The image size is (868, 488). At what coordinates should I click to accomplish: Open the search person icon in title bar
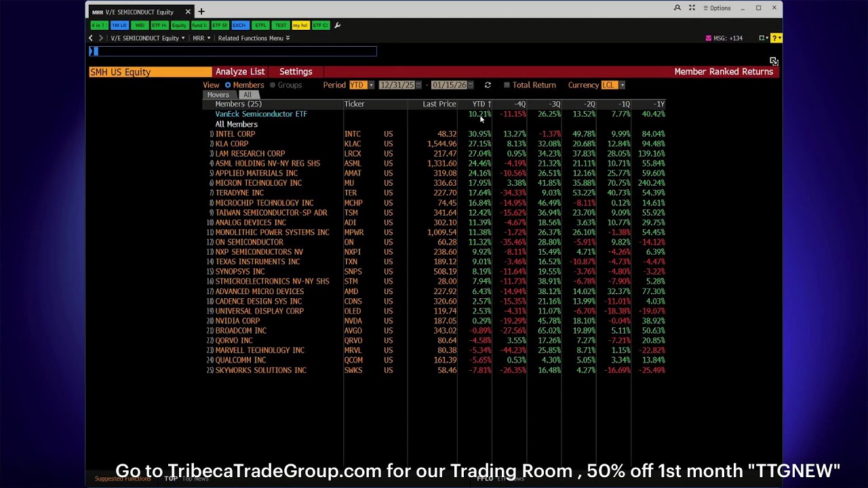[677, 8]
